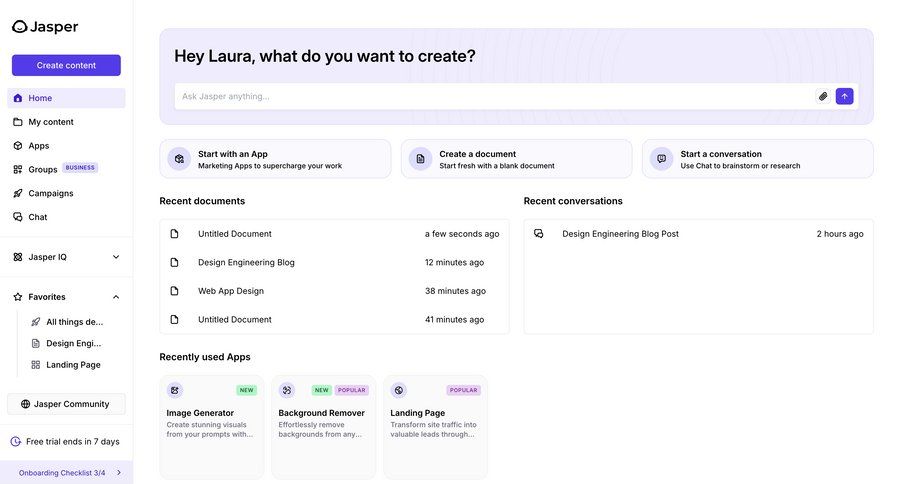This screenshot has height=484, width=900.
Task: Click the Home sidebar icon
Action: pyautogui.click(x=18, y=98)
